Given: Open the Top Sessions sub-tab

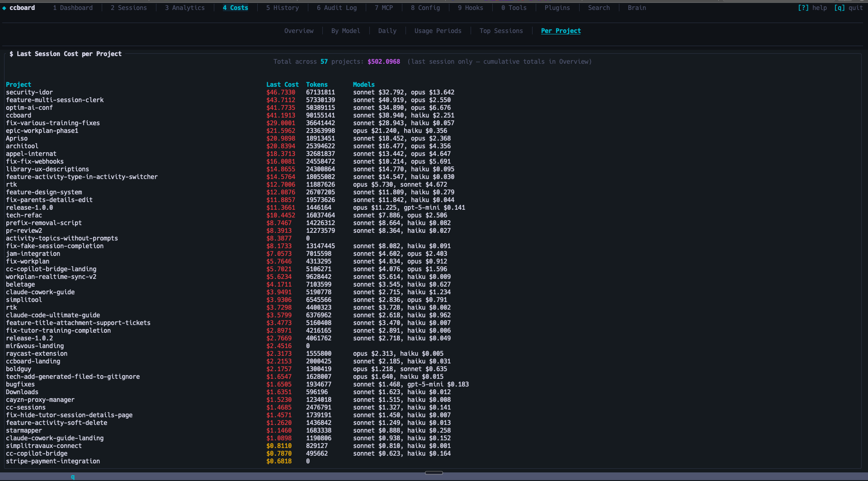Looking at the screenshot, I should [x=501, y=31].
